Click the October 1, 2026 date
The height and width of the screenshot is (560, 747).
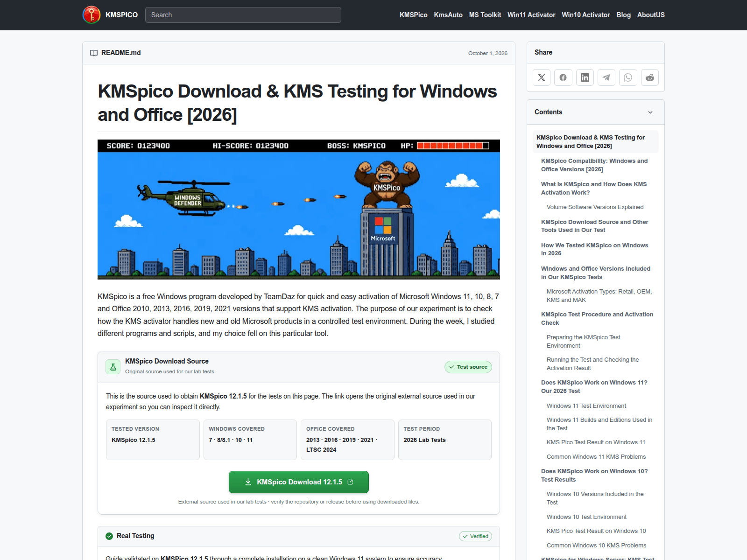click(x=488, y=53)
